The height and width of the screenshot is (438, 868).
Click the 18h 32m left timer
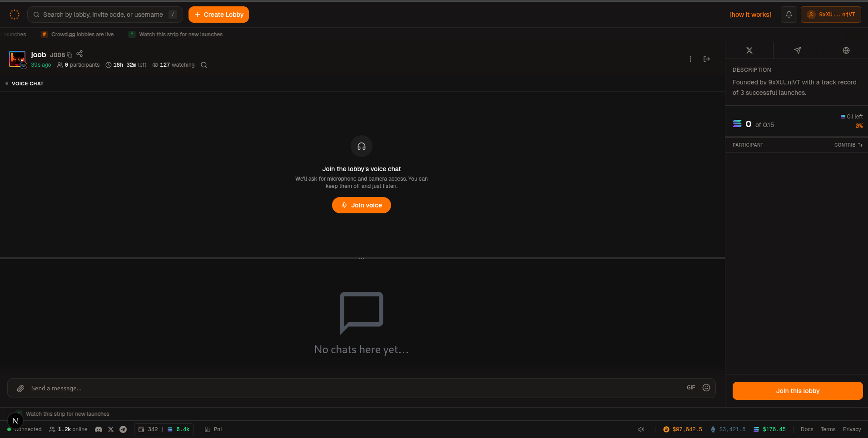tap(126, 65)
